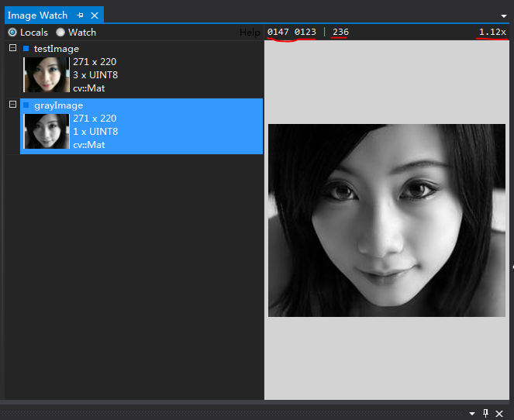Close the Image Watch tab
The width and height of the screenshot is (514, 420).
tap(95, 15)
